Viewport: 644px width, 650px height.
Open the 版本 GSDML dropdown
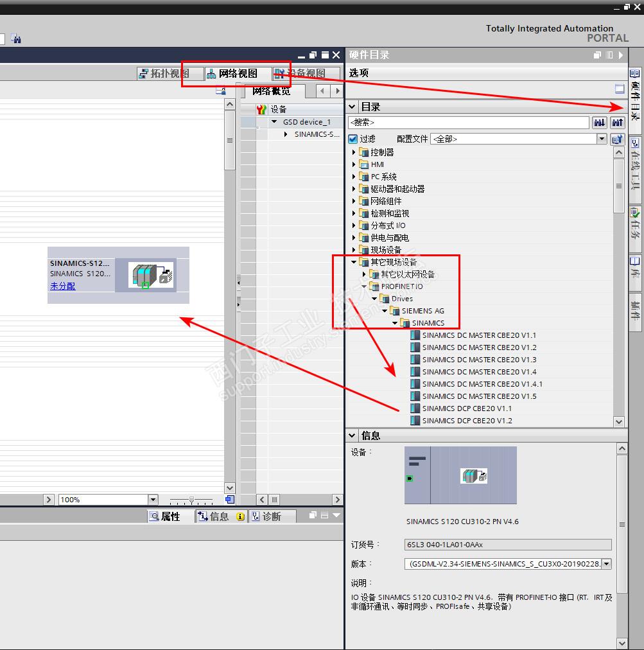click(607, 564)
